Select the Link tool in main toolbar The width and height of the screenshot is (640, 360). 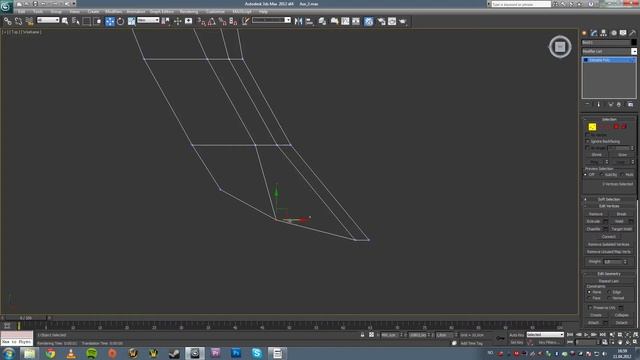(8, 21)
